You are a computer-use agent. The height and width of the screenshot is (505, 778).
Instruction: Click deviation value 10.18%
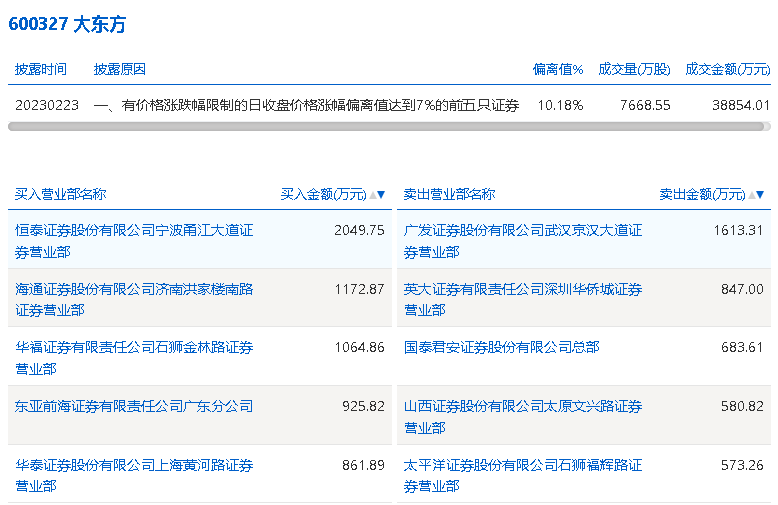[561, 105]
